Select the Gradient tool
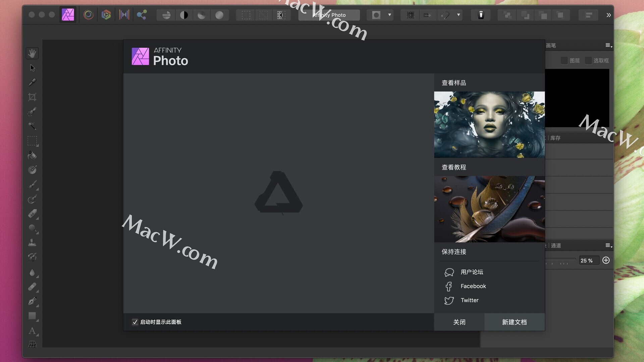644x362 pixels. [32, 170]
